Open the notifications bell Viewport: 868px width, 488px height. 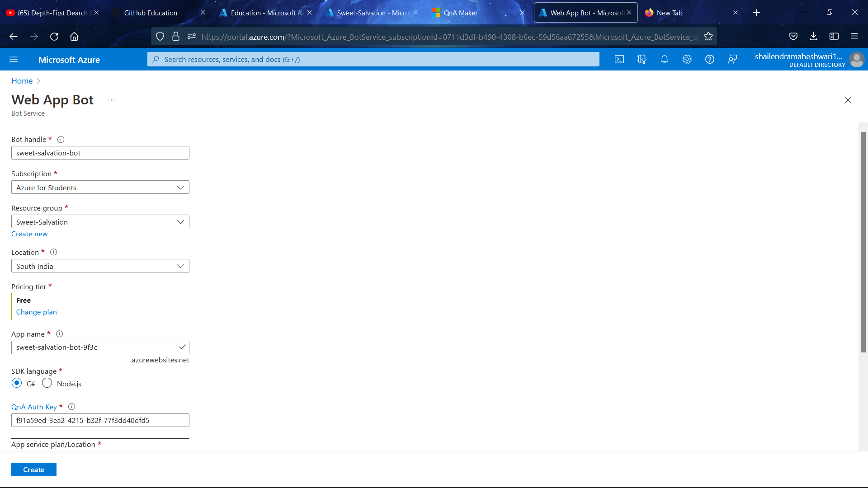point(665,59)
